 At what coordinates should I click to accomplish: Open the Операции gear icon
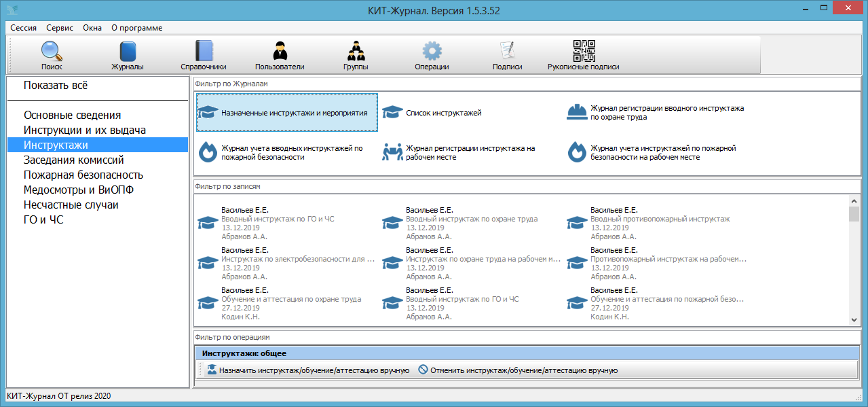(432, 56)
